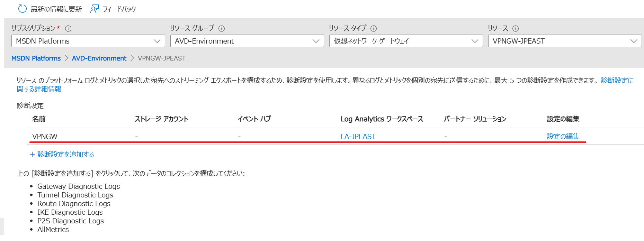Click the 名前 column header
The height and width of the screenshot is (241, 644).
[x=39, y=119]
